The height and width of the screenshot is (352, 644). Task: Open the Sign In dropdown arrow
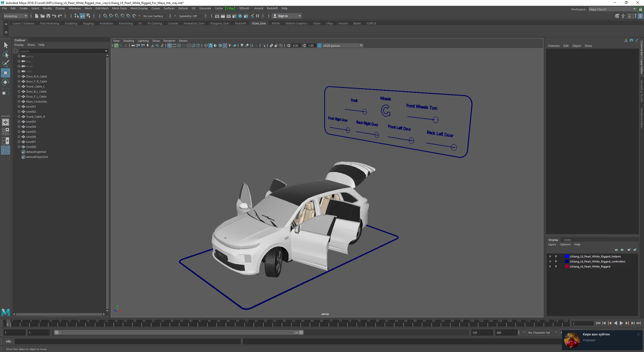point(299,16)
